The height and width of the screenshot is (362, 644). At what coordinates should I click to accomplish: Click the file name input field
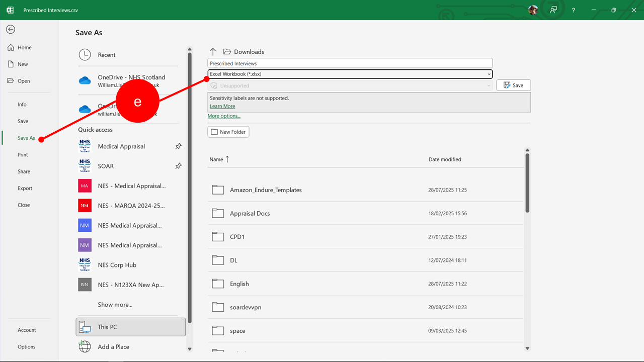tap(350, 63)
